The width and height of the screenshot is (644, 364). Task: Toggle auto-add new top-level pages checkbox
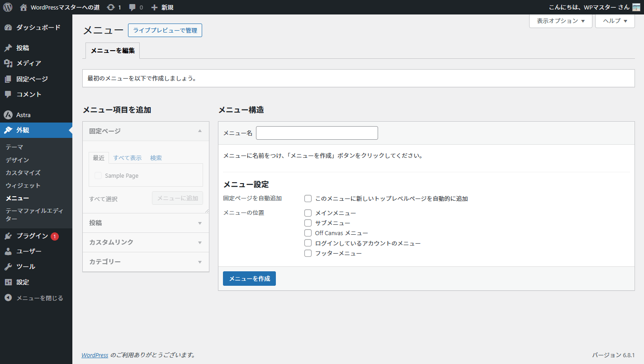pyautogui.click(x=308, y=199)
